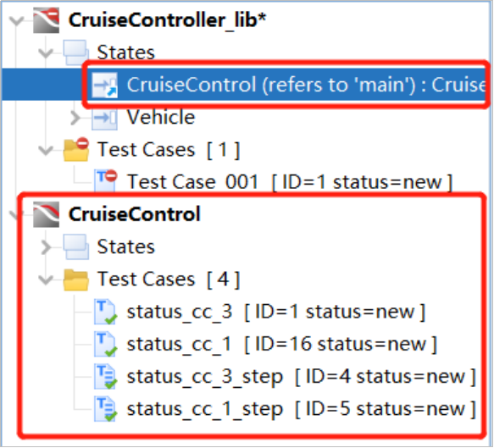This screenshot has height=448, width=494.
Task: Click the CruiseControl reference state icon
Action: 104,85
